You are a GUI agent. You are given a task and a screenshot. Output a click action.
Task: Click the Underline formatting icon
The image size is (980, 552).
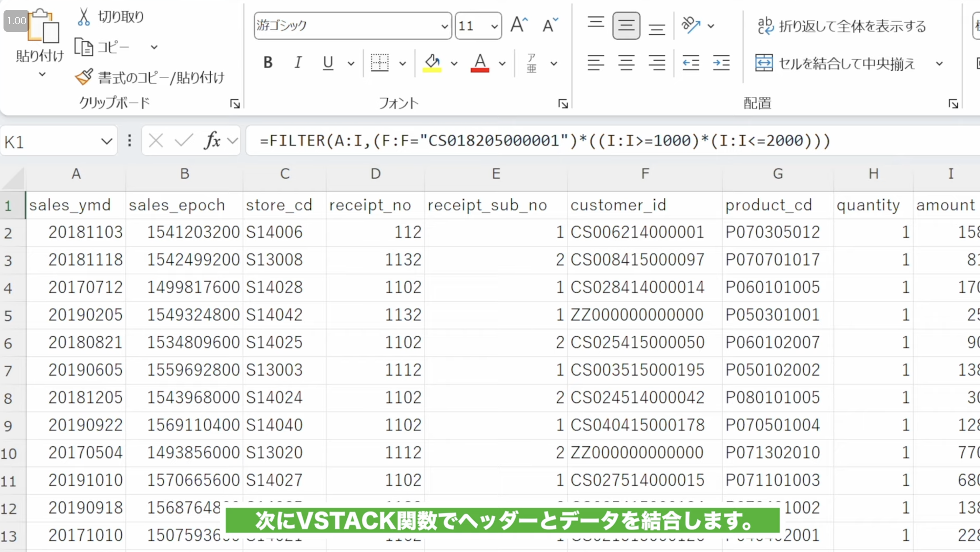click(x=328, y=63)
